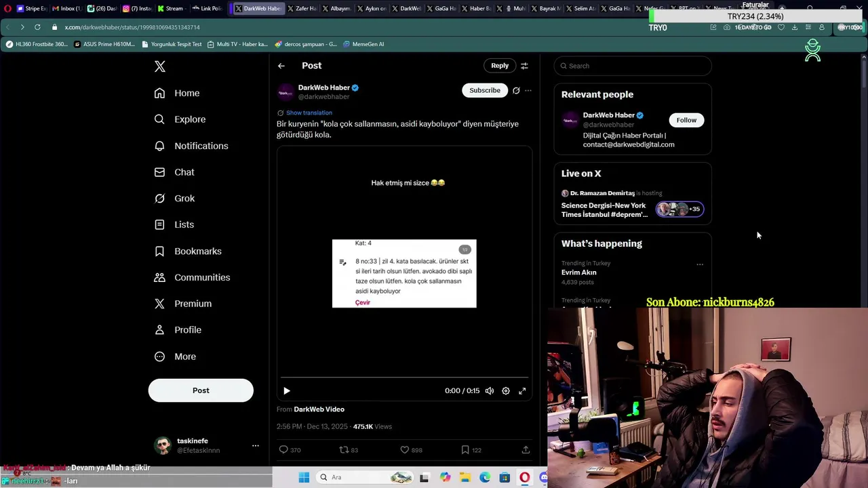Viewport: 868px width, 488px height.
Task: Open the DarkWeb Video source link
Action: (x=319, y=409)
